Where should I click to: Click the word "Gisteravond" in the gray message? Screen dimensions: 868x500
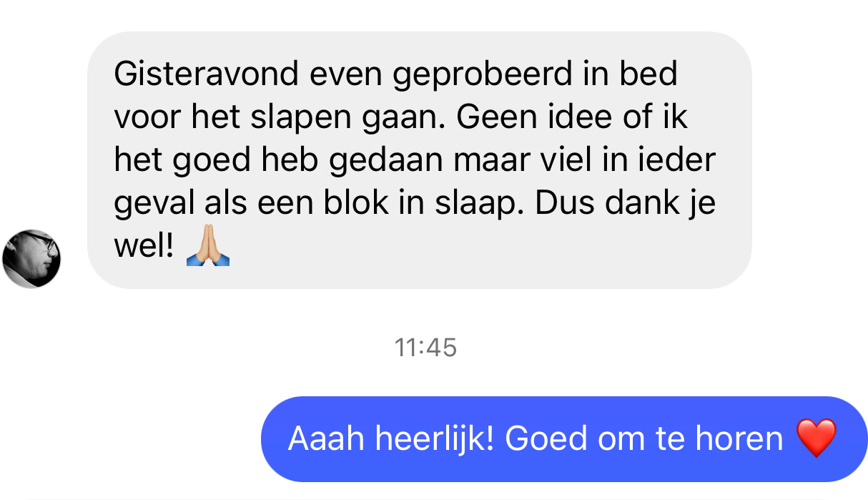(x=204, y=74)
